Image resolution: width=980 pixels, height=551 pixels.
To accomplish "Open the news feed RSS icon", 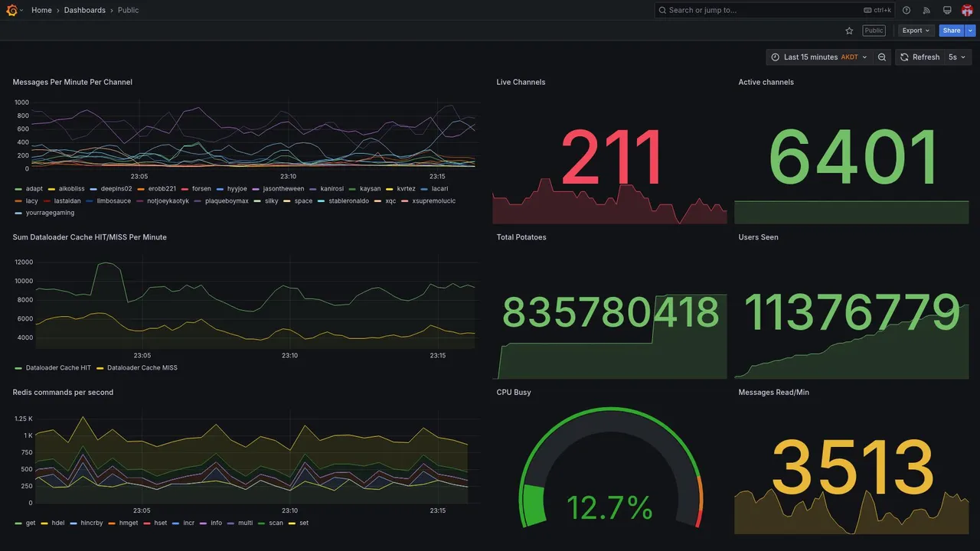I will [x=926, y=10].
